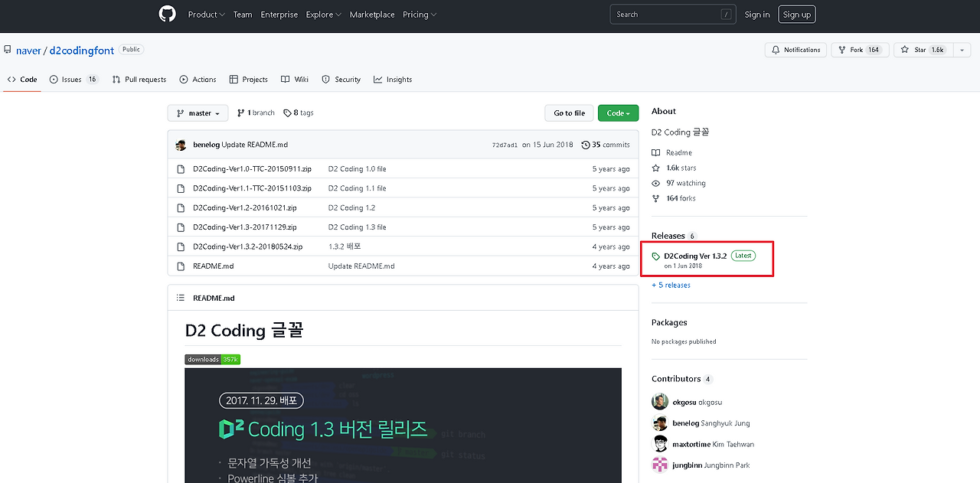Open the green Code dropdown
The image size is (980, 483).
point(618,113)
